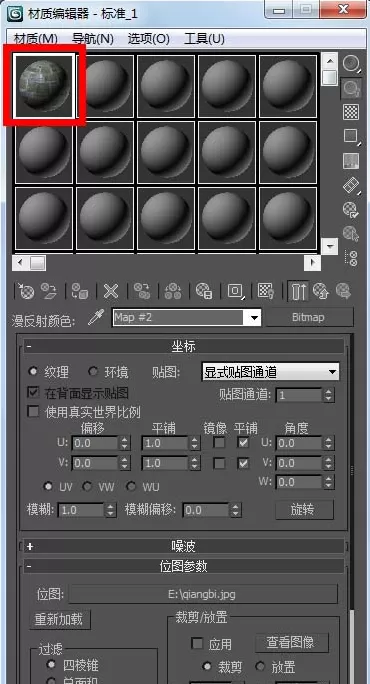Click the Bitmap type button
This screenshot has height=684, width=370.
pos(308,317)
